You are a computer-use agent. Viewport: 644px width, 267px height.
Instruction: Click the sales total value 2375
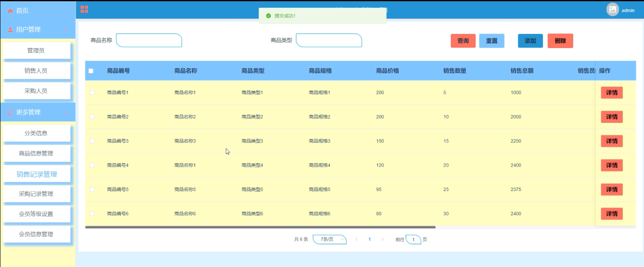[516, 189]
